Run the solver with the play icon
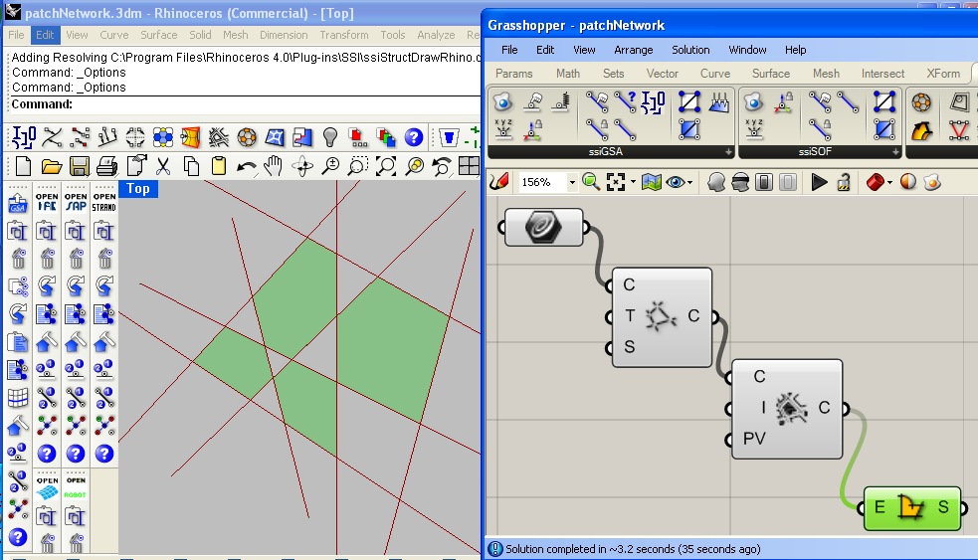The width and height of the screenshot is (978, 560). click(x=819, y=182)
